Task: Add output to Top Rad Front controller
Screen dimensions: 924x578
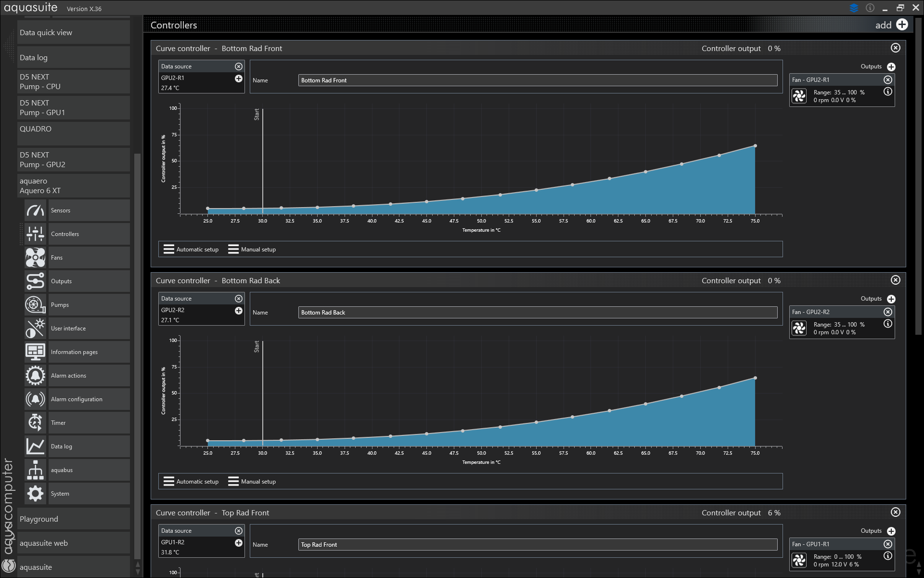Action: (891, 531)
